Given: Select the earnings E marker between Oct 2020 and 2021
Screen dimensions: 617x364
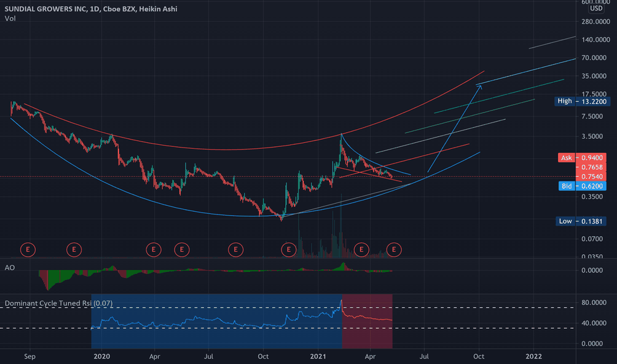Looking at the screenshot, I should pyautogui.click(x=289, y=250).
